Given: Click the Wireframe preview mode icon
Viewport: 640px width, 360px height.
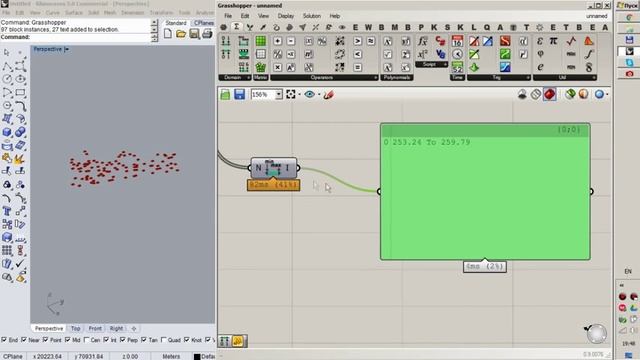Looking at the screenshot, I should (536, 94).
